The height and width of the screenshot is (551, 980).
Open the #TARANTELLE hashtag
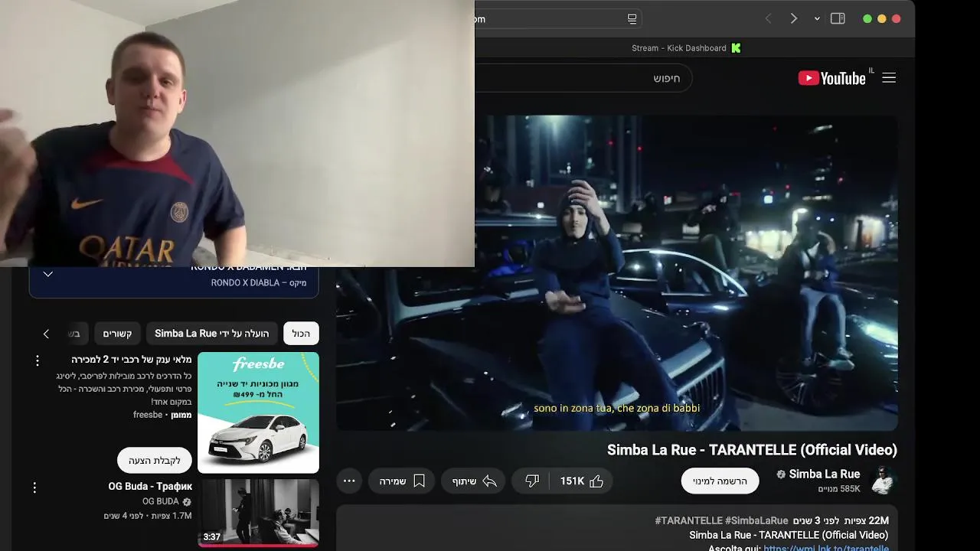pos(688,520)
